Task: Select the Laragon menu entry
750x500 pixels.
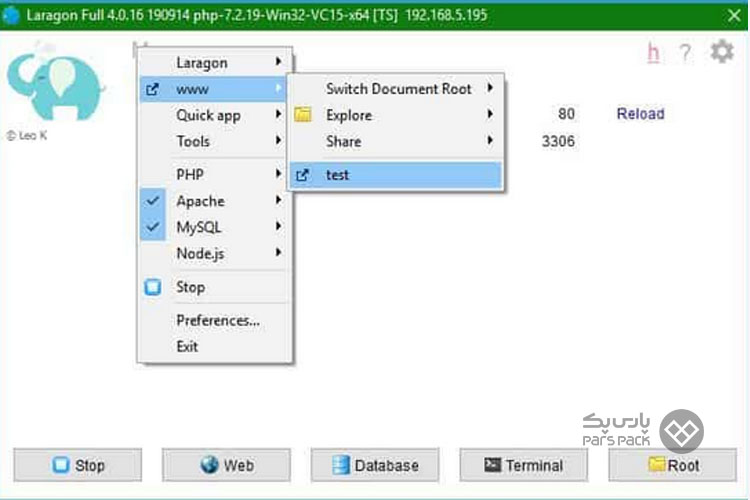Action: (x=215, y=63)
